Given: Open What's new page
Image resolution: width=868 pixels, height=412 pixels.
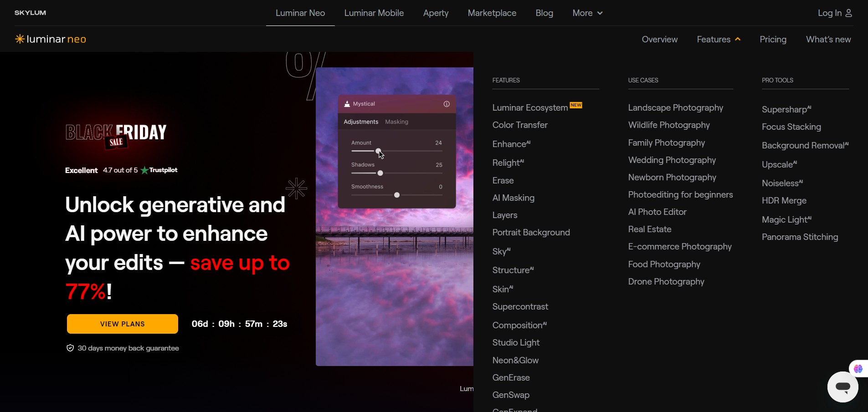Looking at the screenshot, I should tap(828, 40).
